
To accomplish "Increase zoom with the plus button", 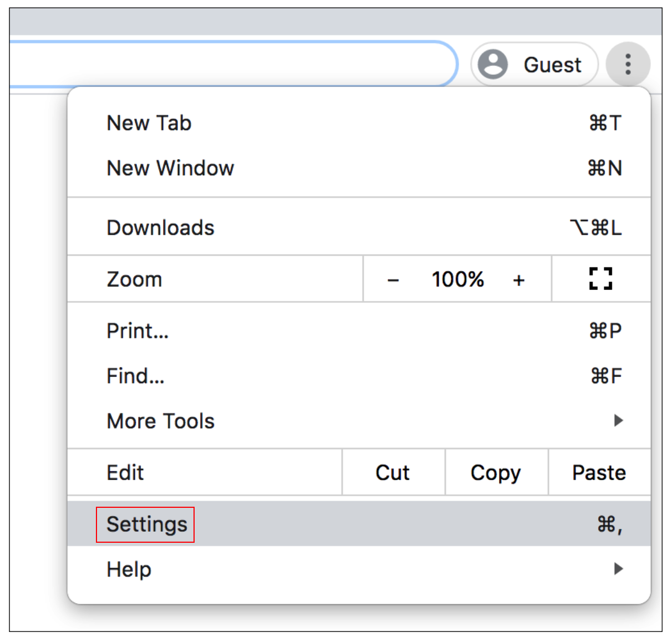I will [x=518, y=280].
